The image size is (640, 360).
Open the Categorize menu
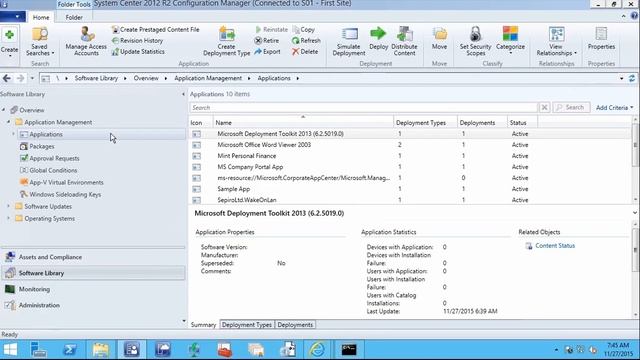(510, 41)
